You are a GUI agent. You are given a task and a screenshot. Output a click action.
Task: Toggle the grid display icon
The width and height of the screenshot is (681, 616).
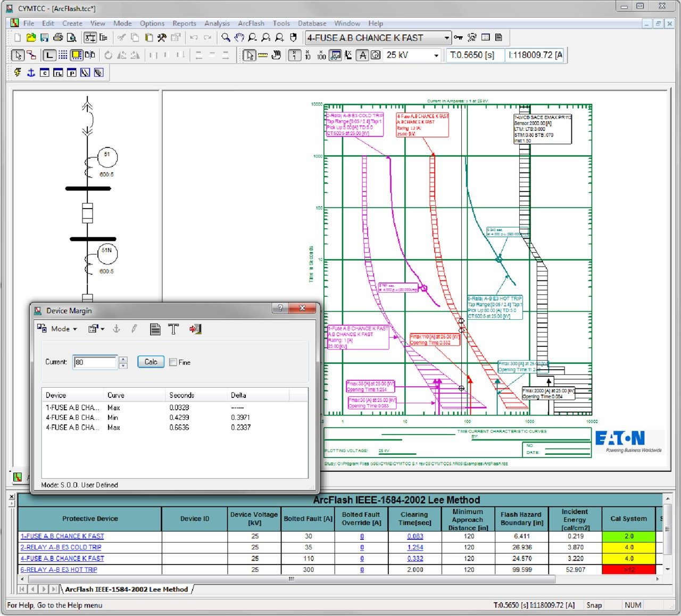click(63, 55)
